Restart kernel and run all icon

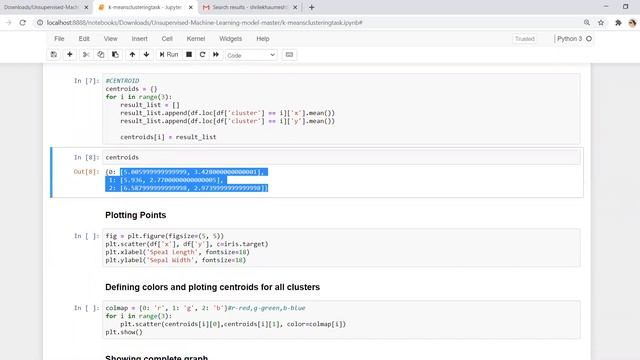click(216, 55)
